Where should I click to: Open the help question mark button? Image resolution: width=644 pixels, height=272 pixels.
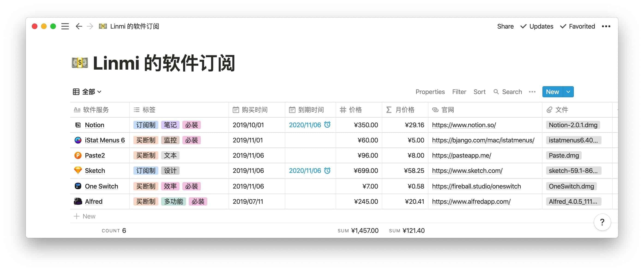pyautogui.click(x=602, y=222)
